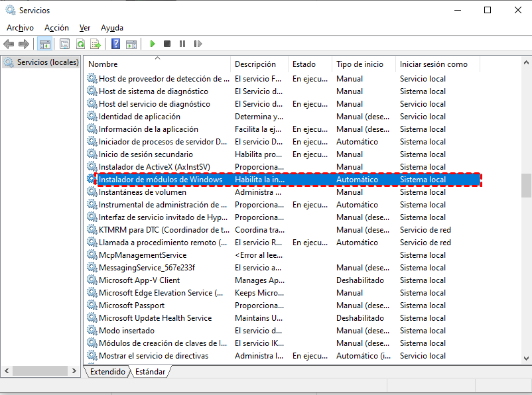Click the down arrow of the vertical scrollbar
This screenshot has height=395, width=532.
526,359
